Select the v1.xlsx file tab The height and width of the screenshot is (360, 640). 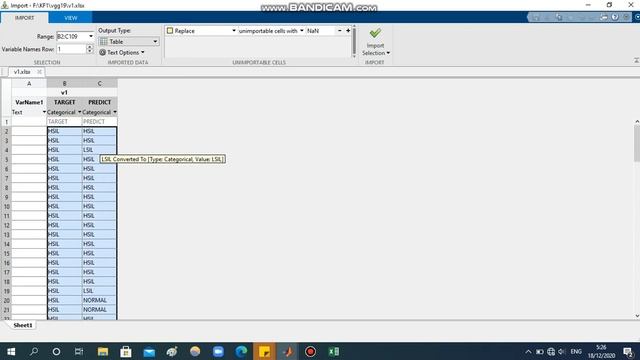[22, 72]
